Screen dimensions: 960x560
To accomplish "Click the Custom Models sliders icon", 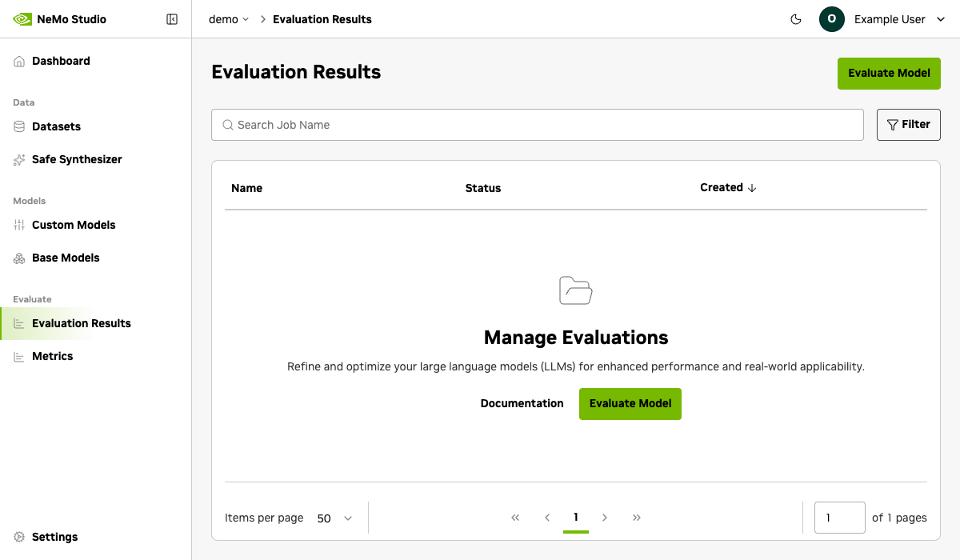I will point(18,225).
